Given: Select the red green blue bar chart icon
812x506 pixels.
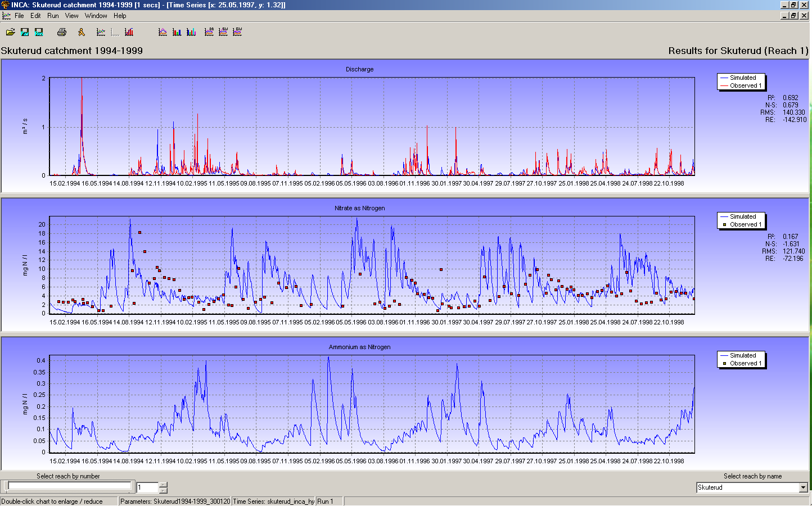Looking at the screenshot, I should point(177,32).
